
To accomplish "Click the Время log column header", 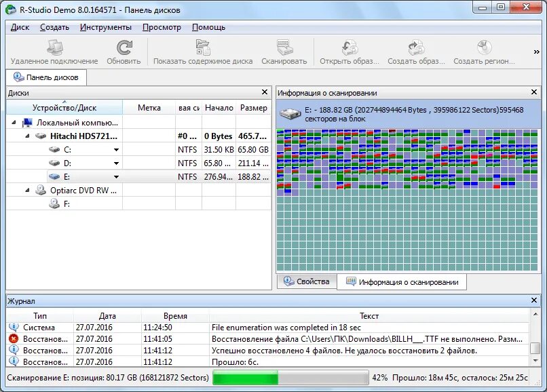I will [x=175, y=315].
